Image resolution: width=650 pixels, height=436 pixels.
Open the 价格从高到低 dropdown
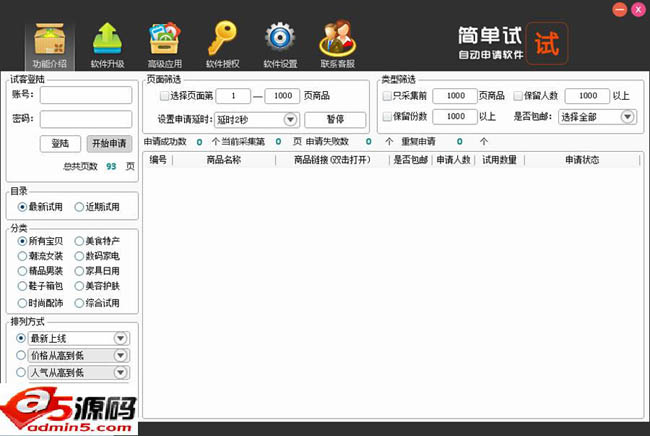tap(120, 355)
